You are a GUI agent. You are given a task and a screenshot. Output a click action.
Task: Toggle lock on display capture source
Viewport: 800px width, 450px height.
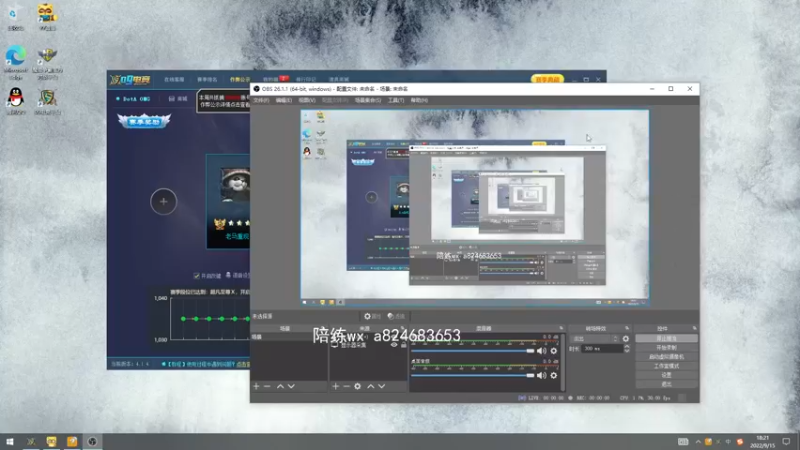click(x=403, y=345)
